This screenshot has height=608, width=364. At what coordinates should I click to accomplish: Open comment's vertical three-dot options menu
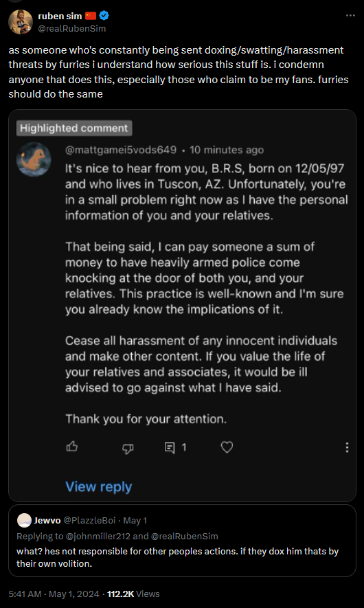click(347, 447)
